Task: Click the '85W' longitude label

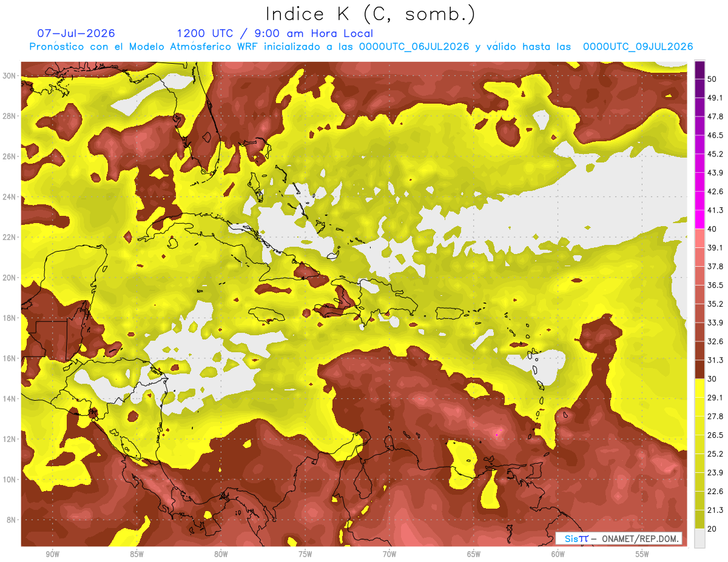Action: [136, 555]
